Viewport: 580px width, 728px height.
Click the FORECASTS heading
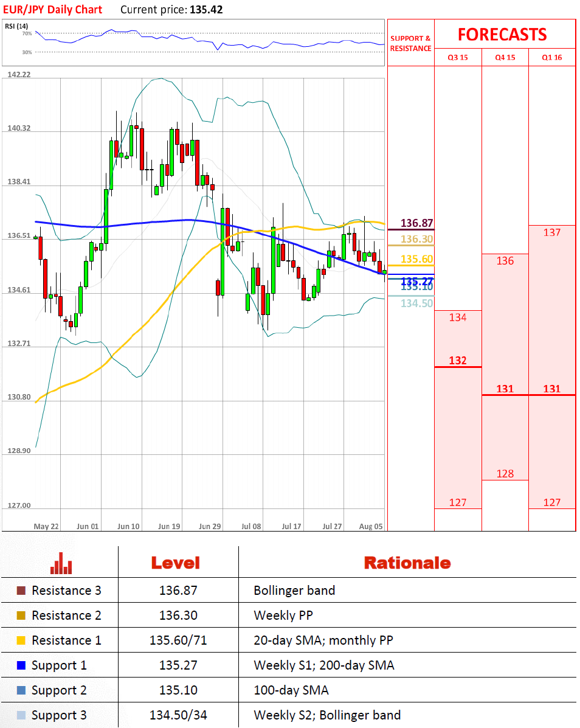tap(502, 34)
